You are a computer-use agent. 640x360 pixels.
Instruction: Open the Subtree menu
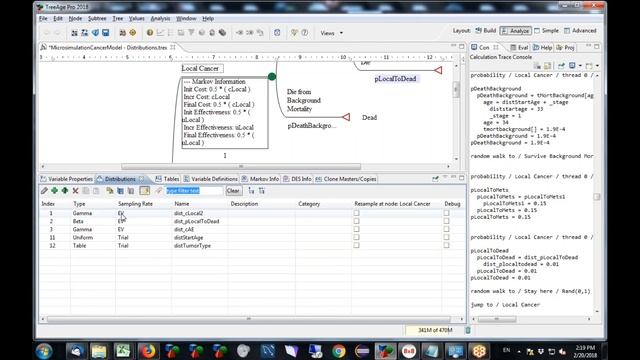(97, 18)
